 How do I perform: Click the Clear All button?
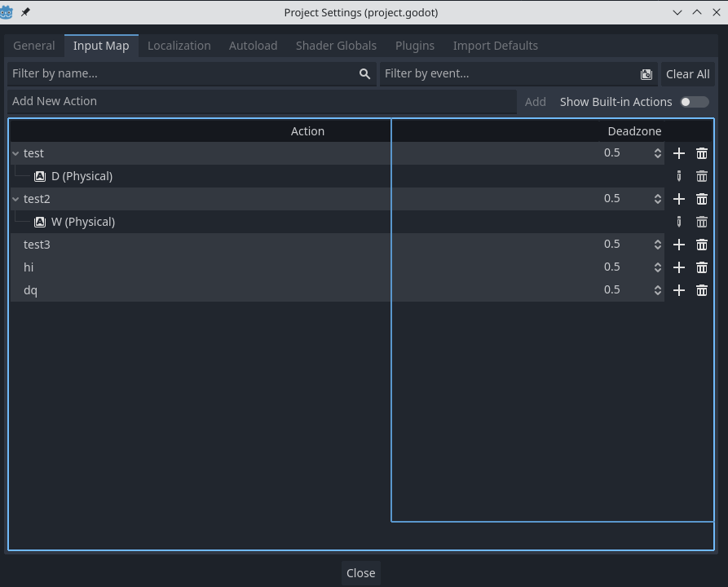(x=687, y=73)
